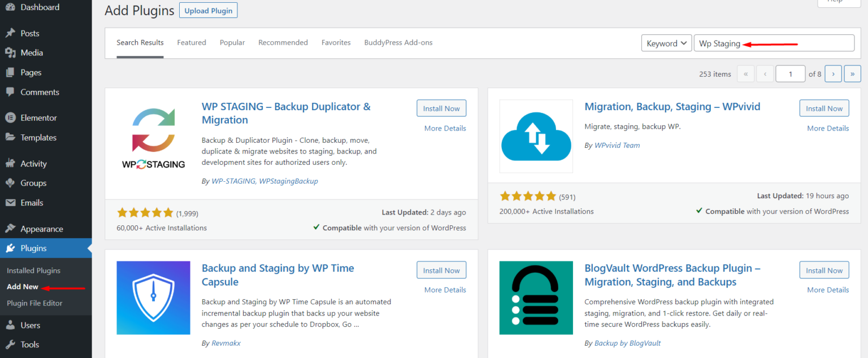Click the Upload Plugin button
The width and height of the screenshot is (868, 358).
pyautogui.click(x=208, y=10)
